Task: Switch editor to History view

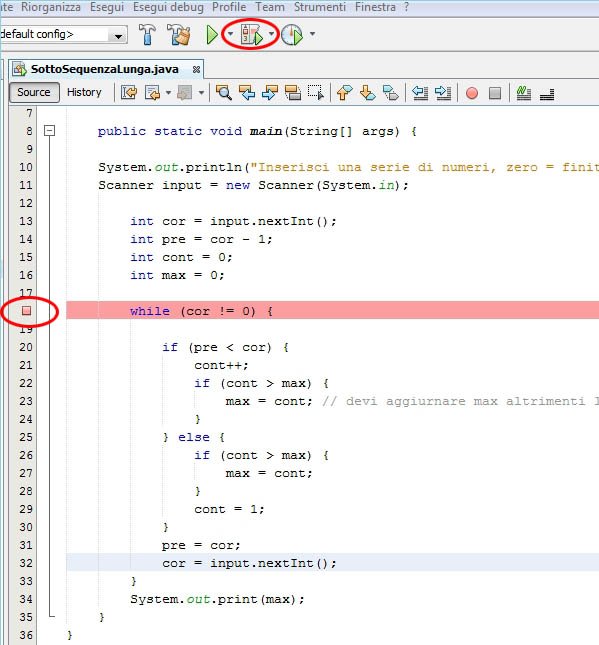Action: [84, 92]
